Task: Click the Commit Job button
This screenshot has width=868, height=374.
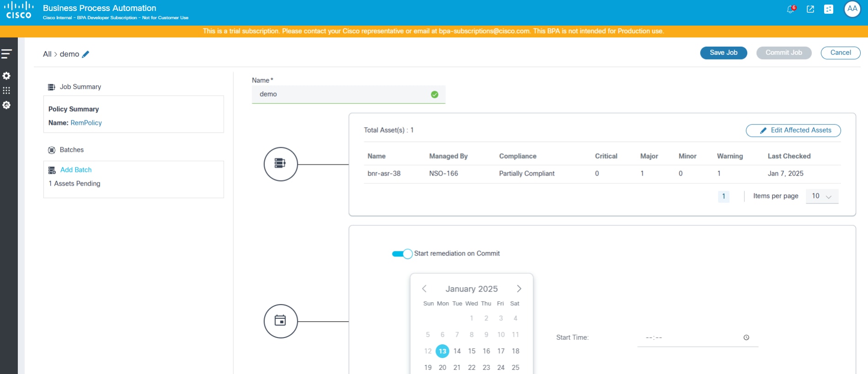Action: [784, 53]
